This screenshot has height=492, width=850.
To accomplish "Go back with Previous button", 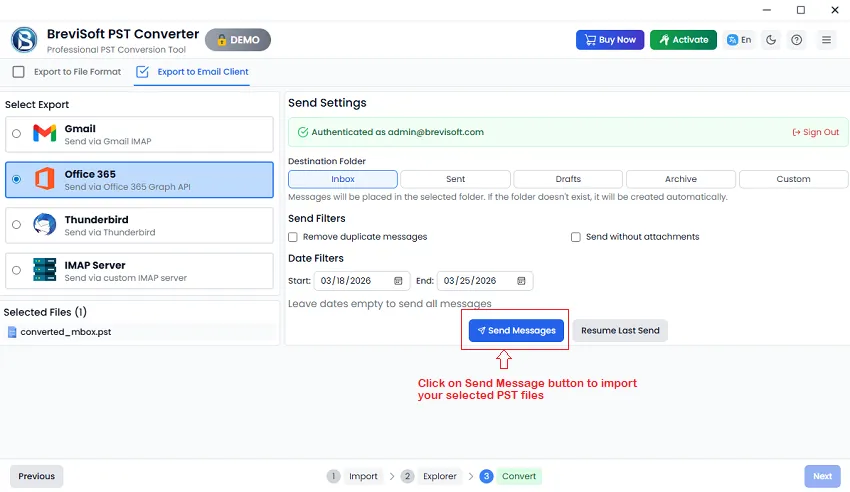I will coord(36,476).
